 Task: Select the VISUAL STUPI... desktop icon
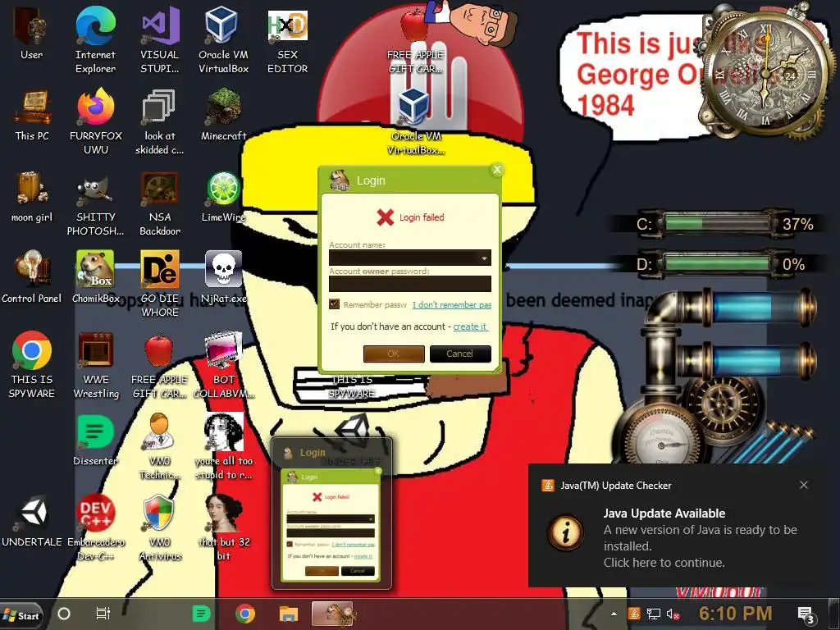click(160, 40)
